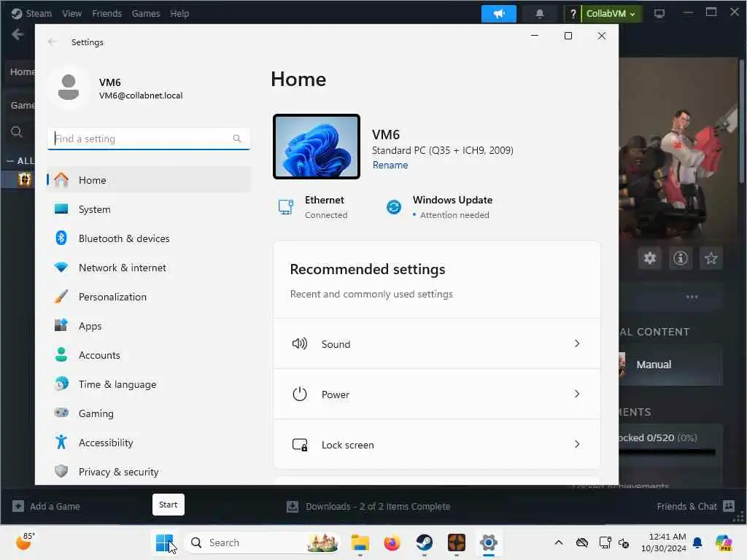Select Home in Settings sidebar

[x=149, y=180]
